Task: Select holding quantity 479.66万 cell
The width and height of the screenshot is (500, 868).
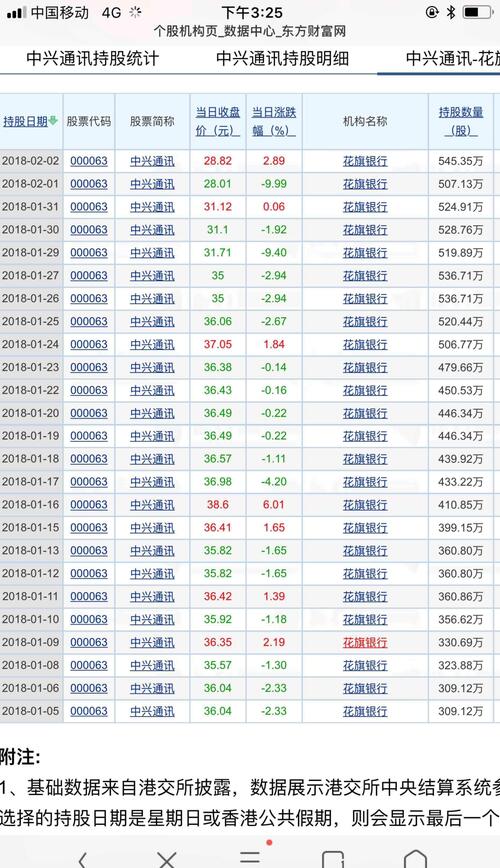Action: [x=461, y=368]
